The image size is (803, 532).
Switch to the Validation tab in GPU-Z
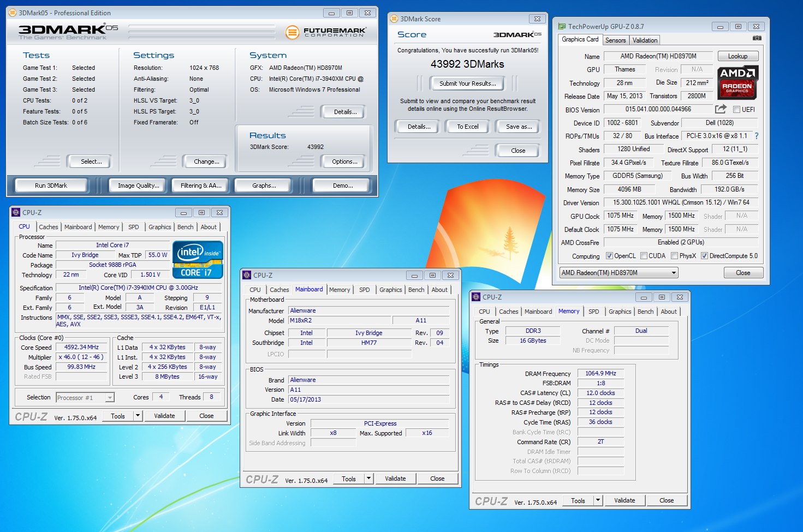coord(645,40)
